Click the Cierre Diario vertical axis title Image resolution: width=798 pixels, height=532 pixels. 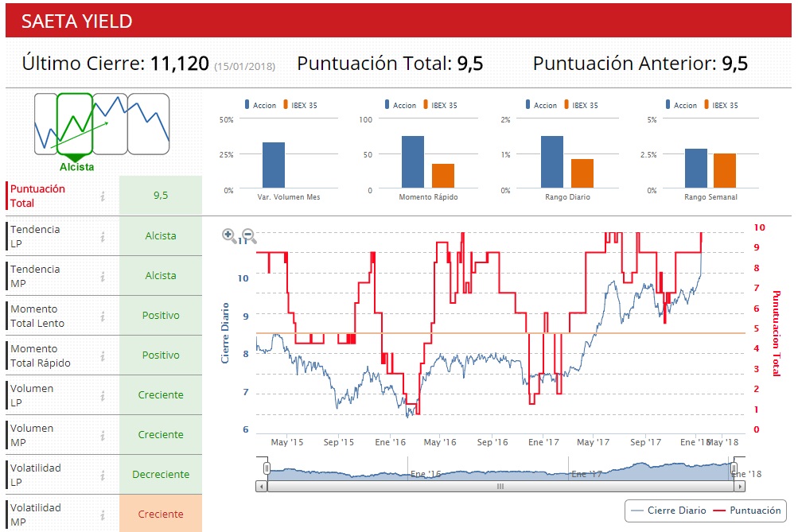[x=224, y=333]
